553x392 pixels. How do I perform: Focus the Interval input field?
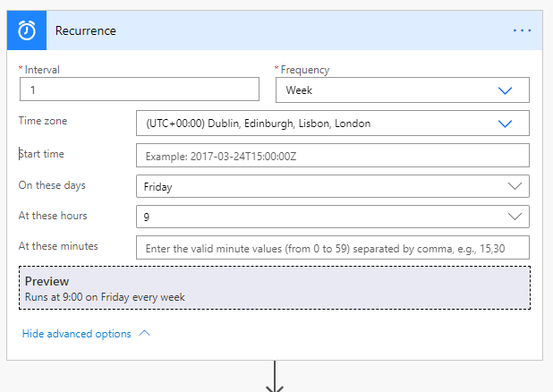click(139, 90)
